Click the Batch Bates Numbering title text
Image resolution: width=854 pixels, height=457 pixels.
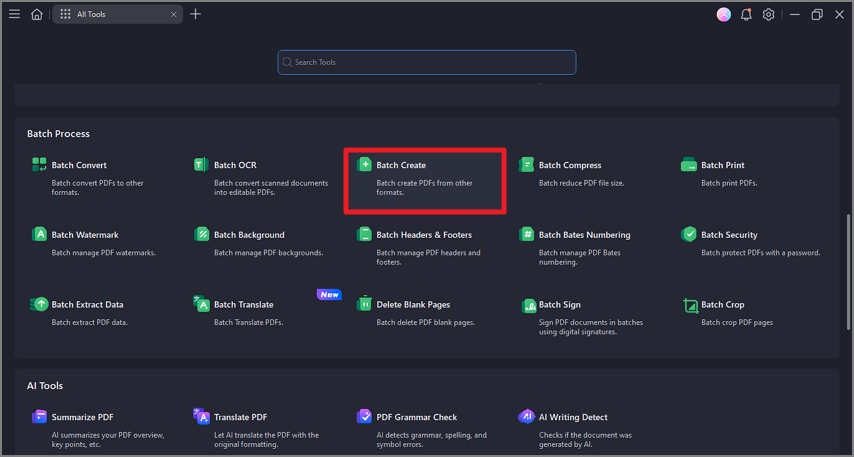coord(584,235)
